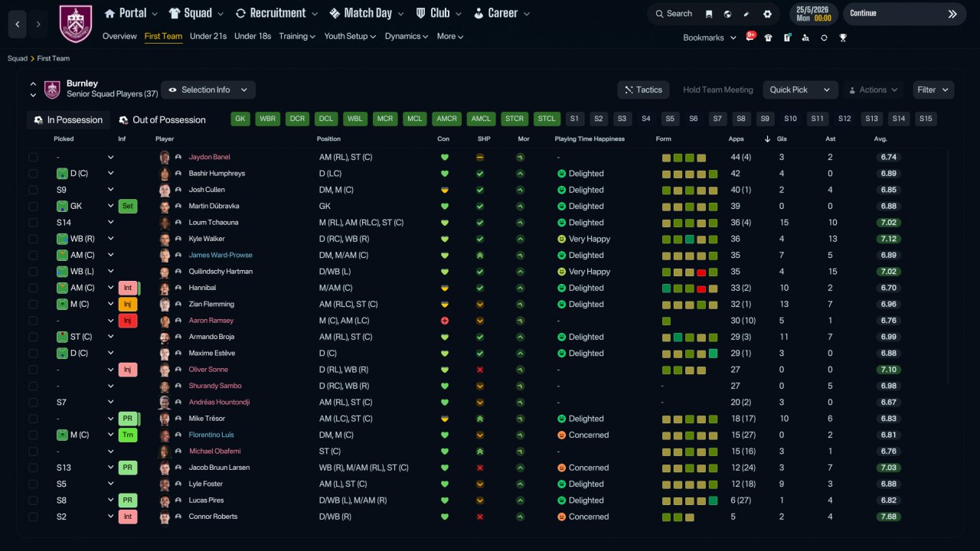The image size is (980, 551).
Task: Open the Tactics button
Action: (x=643, y=90)
